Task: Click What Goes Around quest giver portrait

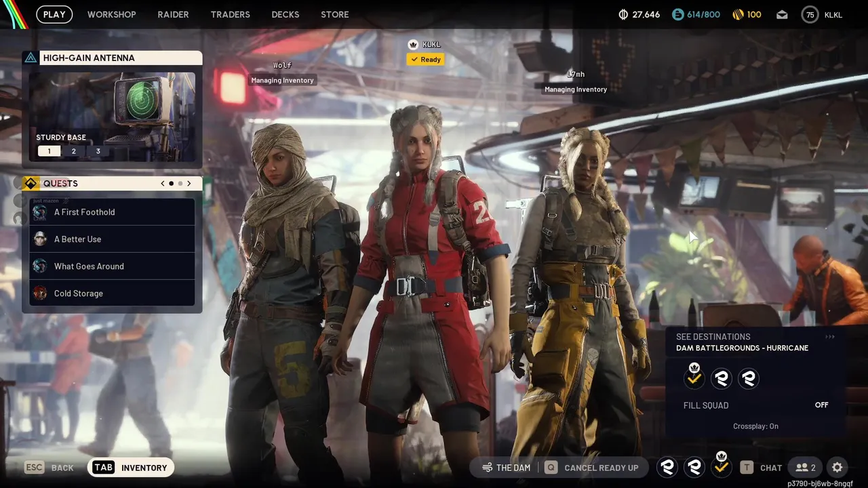Action: [40, 266]
